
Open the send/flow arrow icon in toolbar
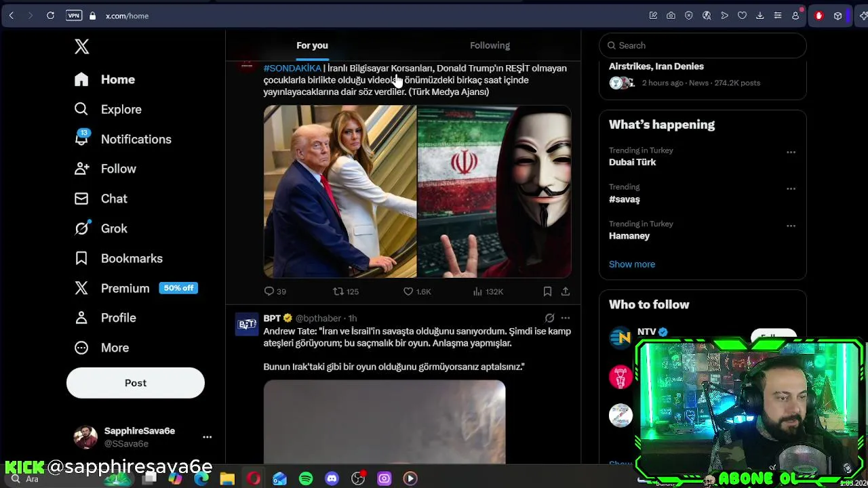724,16
